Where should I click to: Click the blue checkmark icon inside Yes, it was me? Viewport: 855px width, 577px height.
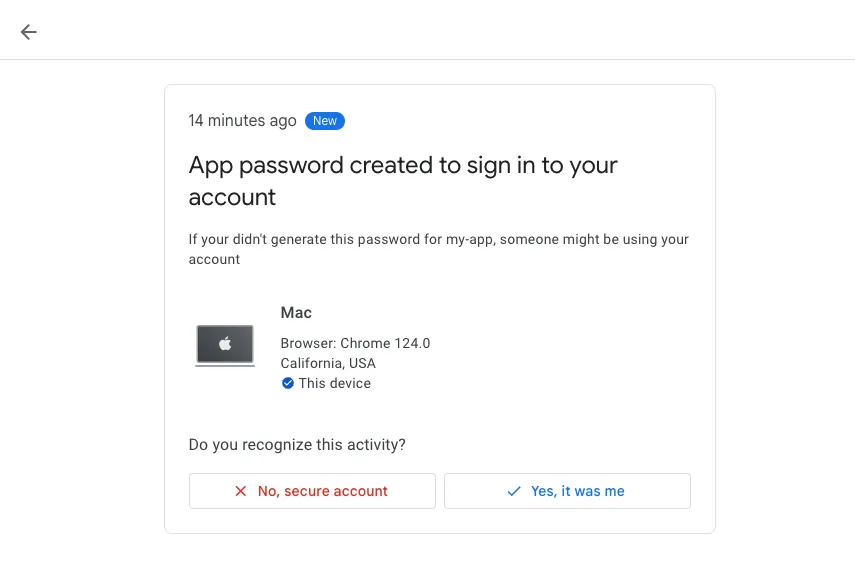[513, 491]
